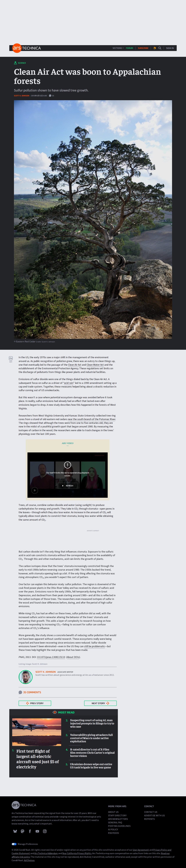Screen dimensions: 186x868
Task: View the 35 Comments thread
Action: [32, 692]
